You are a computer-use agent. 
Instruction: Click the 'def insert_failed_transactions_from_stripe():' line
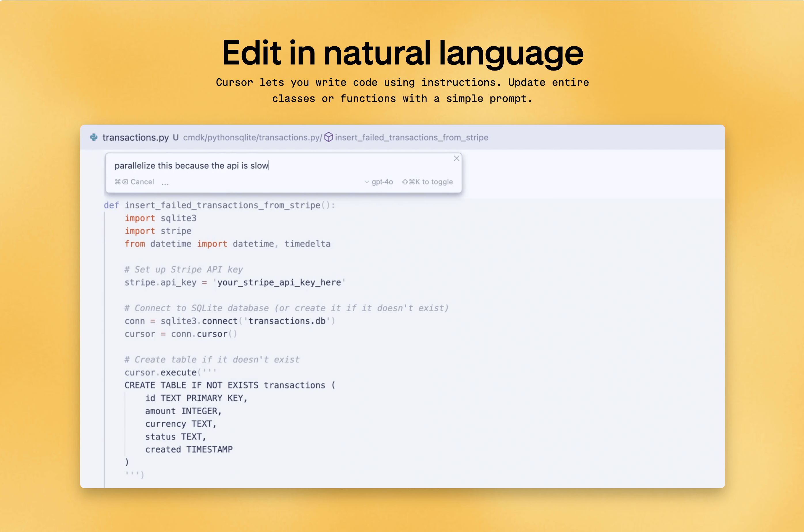pos(220,205)
